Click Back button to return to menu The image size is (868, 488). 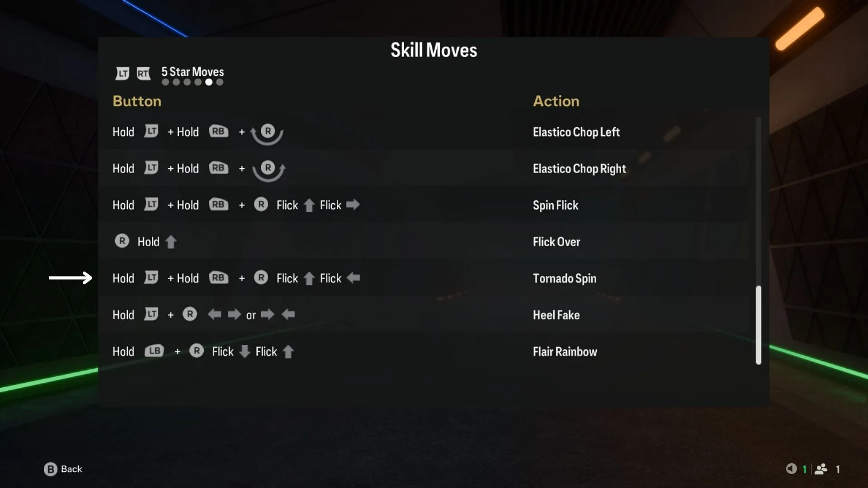[x=63, y=468]
